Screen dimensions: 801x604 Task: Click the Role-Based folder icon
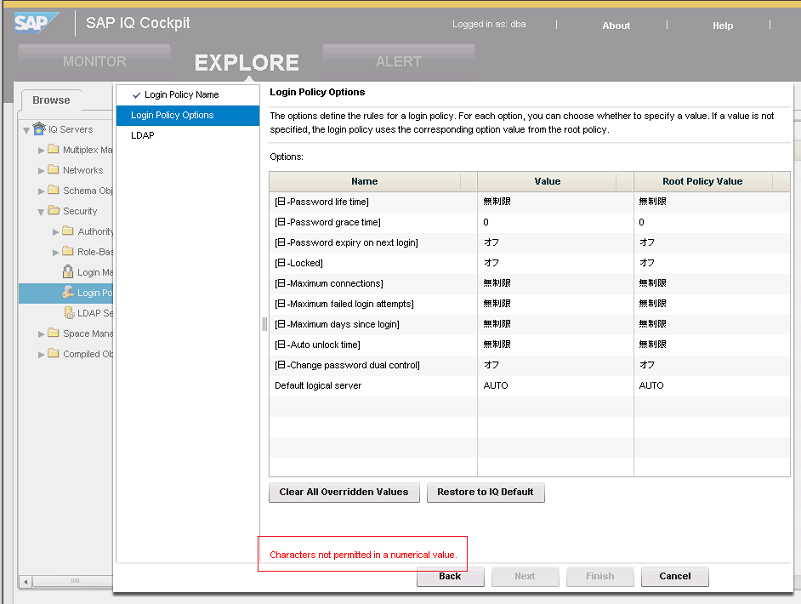(x=68, y=251)
